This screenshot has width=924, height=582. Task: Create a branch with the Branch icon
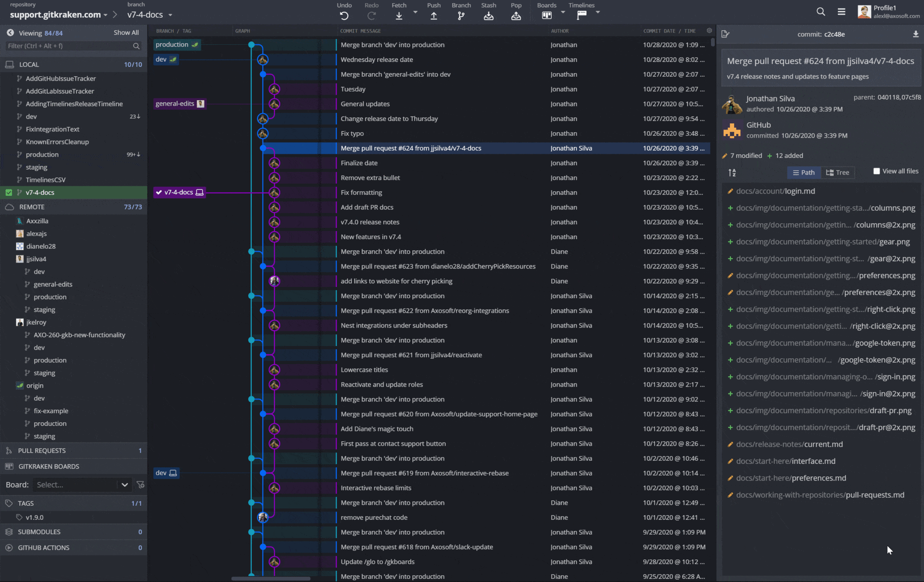click(461, 16)
